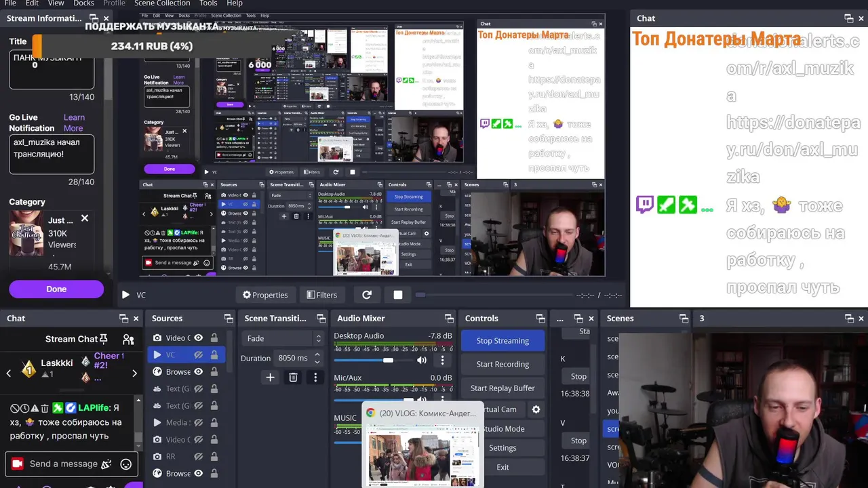Remove transition using the trash icon

click(293, 378)
